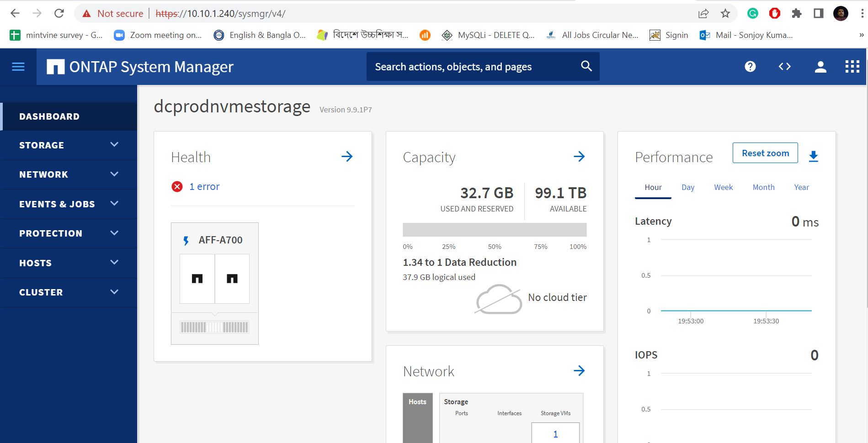Image resolution: width=868 pixels, height=443 pixels.
Task: Click the lightning bolt icon beside AFF-A700
Action: (186, 240)
